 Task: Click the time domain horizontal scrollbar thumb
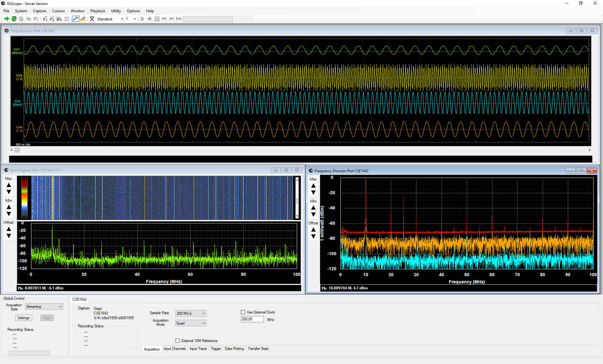pyautogui.click(x=17, y=150)
